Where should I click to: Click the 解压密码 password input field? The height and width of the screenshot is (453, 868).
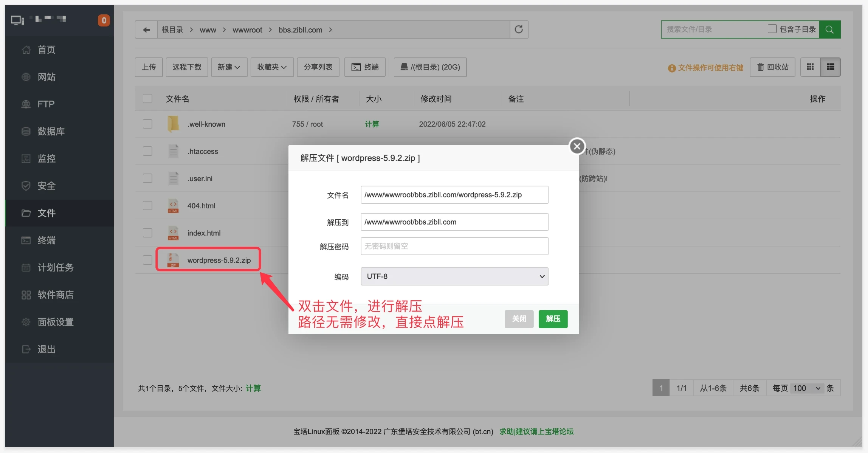click(454, 246)
